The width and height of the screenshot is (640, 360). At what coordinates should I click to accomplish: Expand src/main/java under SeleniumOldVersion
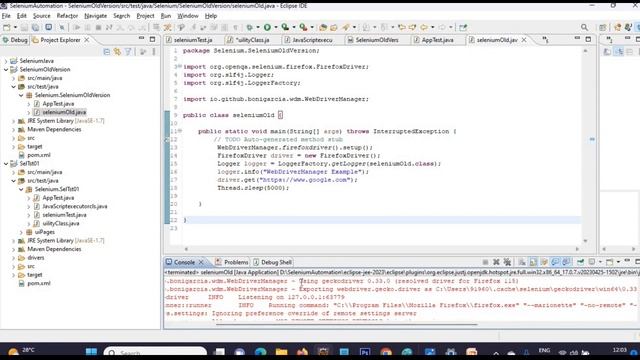click(x=13, y=78)
